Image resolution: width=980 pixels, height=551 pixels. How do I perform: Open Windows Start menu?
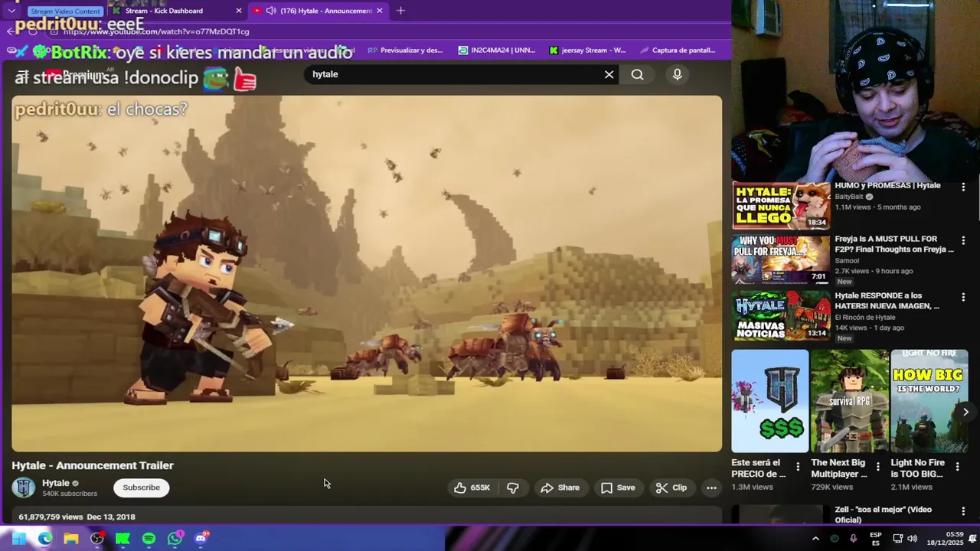(x=18, y=539)
